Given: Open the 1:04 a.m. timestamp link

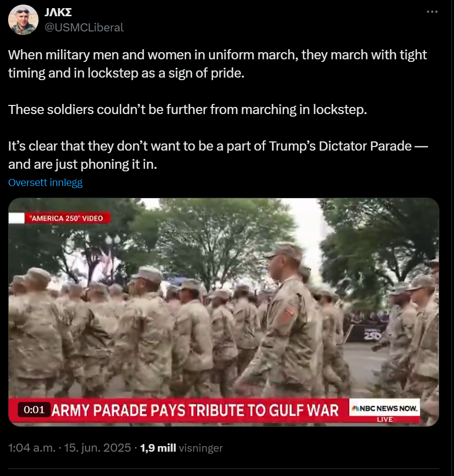Looking at the screenshot, I should (x=32, y=448).
